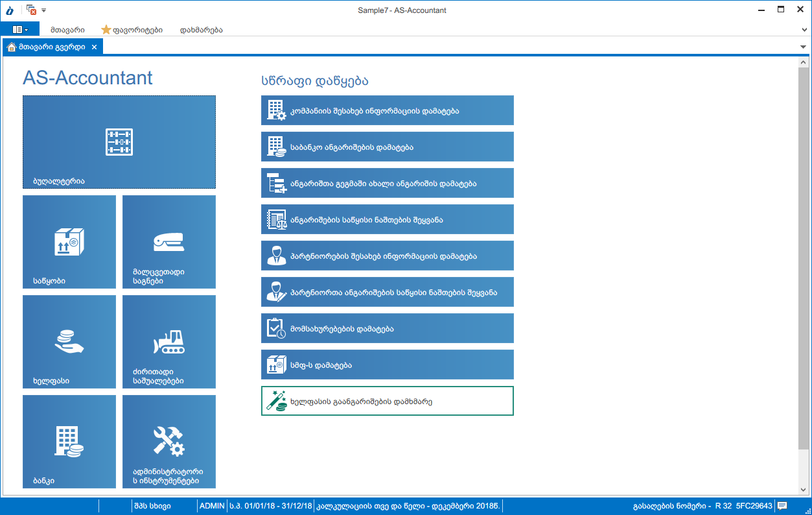Open the საწყობი warehouse box tile

69,242
